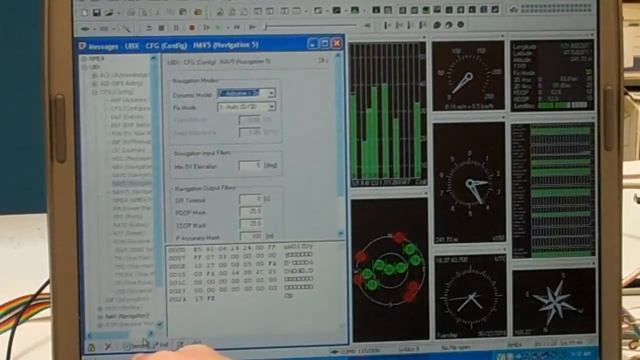Collapse the UBX node in message tree
This screenshot has width=640, height=360.
coord(84,67)
